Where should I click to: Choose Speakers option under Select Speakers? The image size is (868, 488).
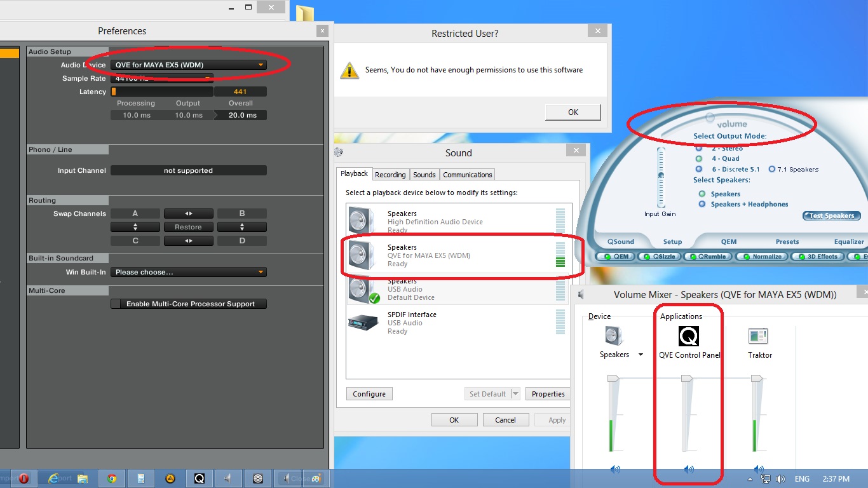(702, 194)
